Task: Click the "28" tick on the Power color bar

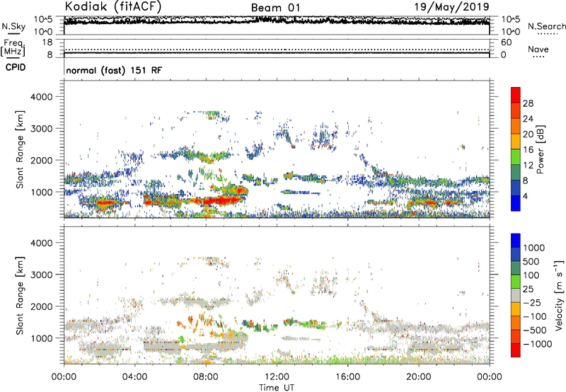Action: (528, 103)
